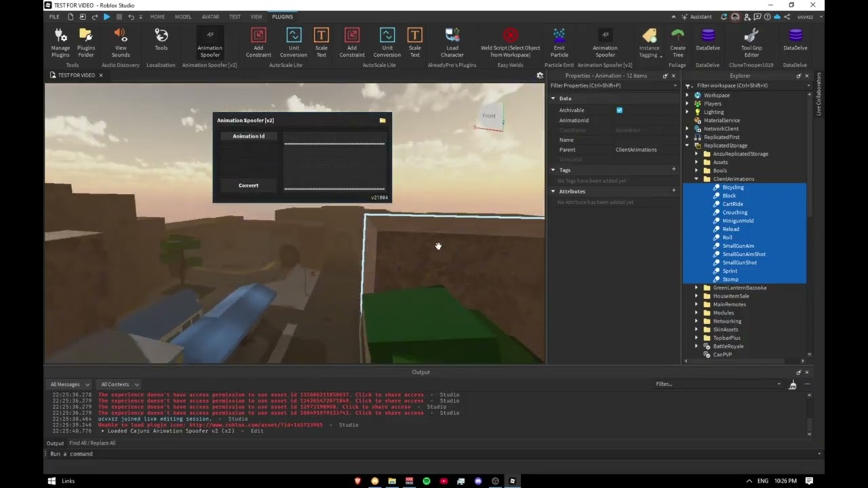Open the Tool Grip Editor
This screenshot has width=868, height=488.
click(x=751, y=42)
